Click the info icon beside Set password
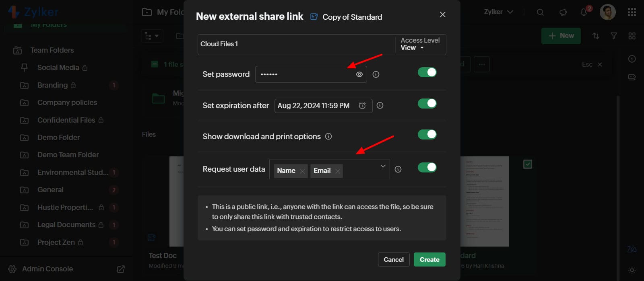The height and width of the screenshot is (281, 644). pos(376,74)
